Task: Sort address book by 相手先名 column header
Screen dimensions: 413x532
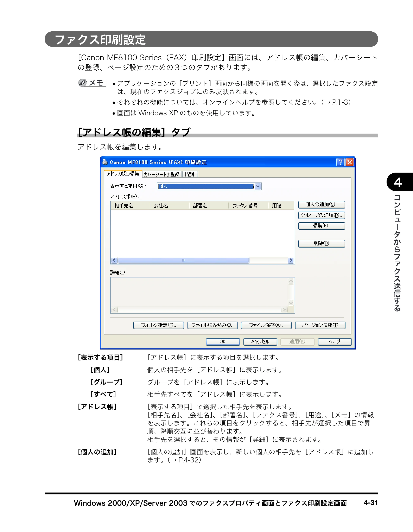Action: (x=130, y=206)
